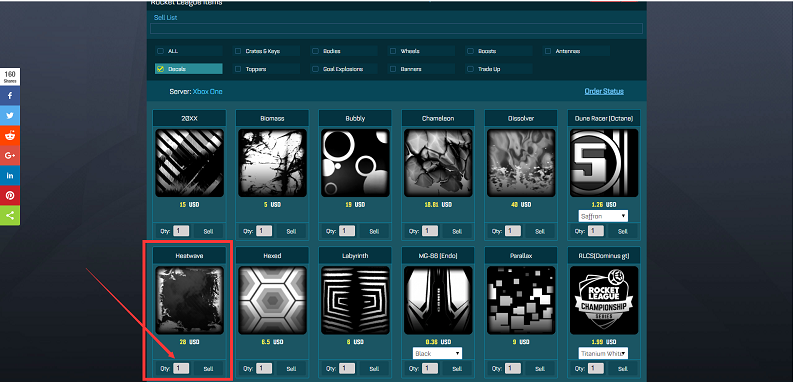Click the Xbox One server link
The width and height of the screenshot is (793, 382).
207,92
